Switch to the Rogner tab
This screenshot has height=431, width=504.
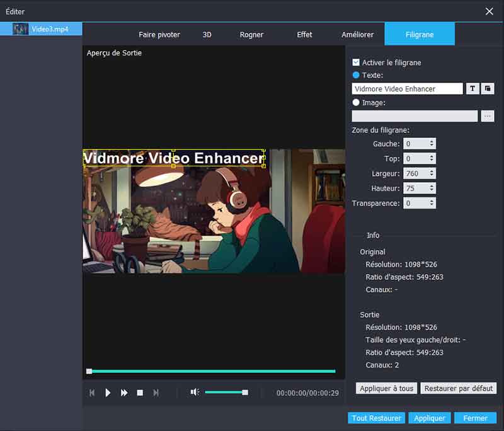[251, 35]
